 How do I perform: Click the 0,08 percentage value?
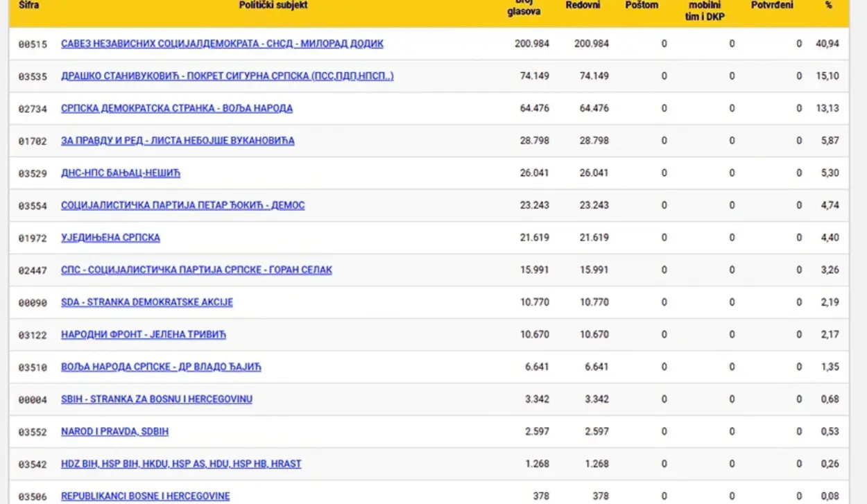point(830,496)
